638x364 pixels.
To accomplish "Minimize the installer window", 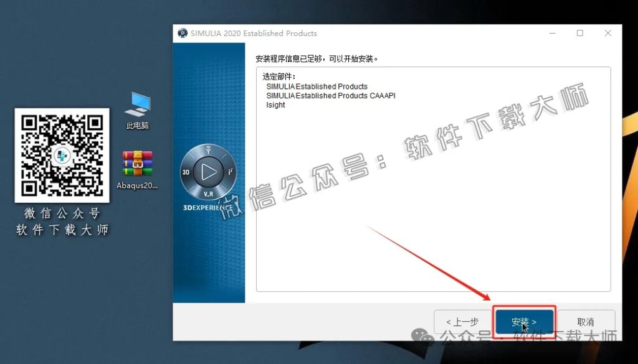I will [x=552, y=33].
